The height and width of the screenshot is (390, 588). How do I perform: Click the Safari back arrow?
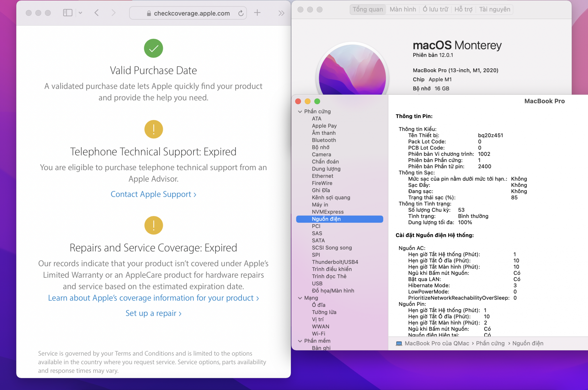pos(97,13)
